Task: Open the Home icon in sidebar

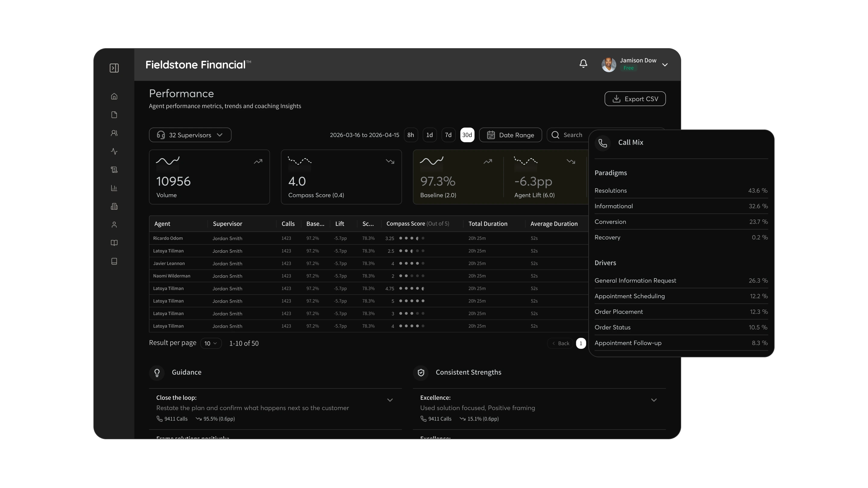Action: [114, 96]
